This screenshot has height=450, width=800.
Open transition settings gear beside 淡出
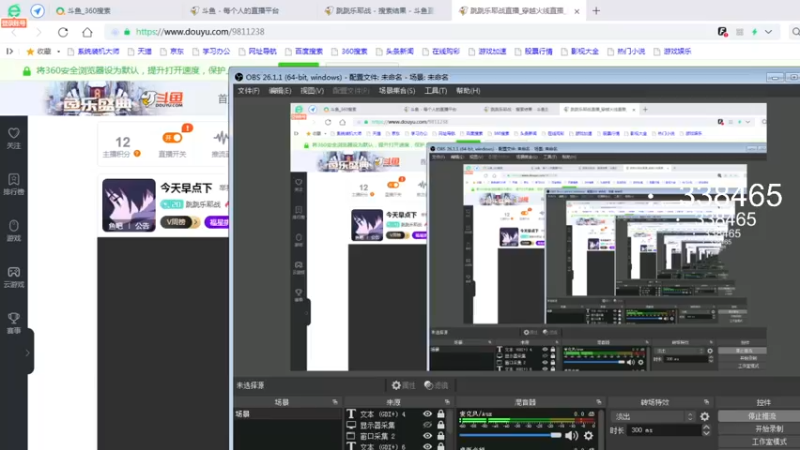[x=705, y=416]
